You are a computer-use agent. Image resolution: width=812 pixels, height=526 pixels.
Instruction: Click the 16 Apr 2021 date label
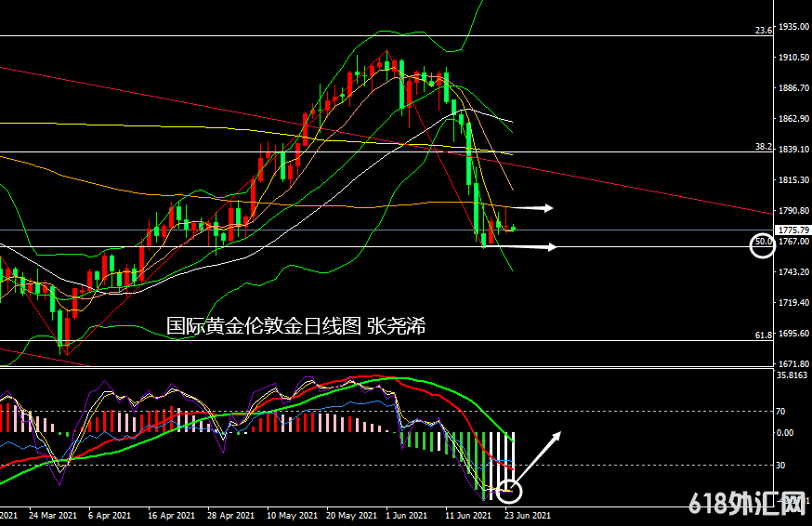[171, 514]
